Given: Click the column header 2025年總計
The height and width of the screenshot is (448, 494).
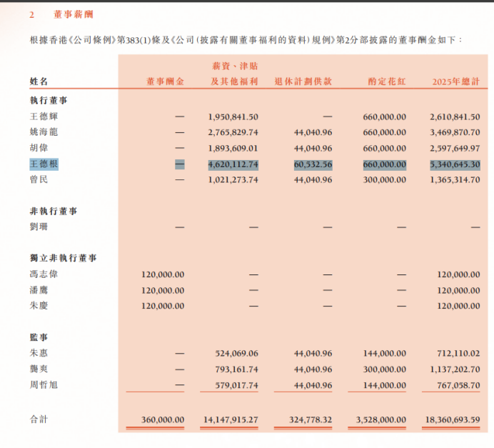Looking at the screenshot, I should (x=456, y=81).
